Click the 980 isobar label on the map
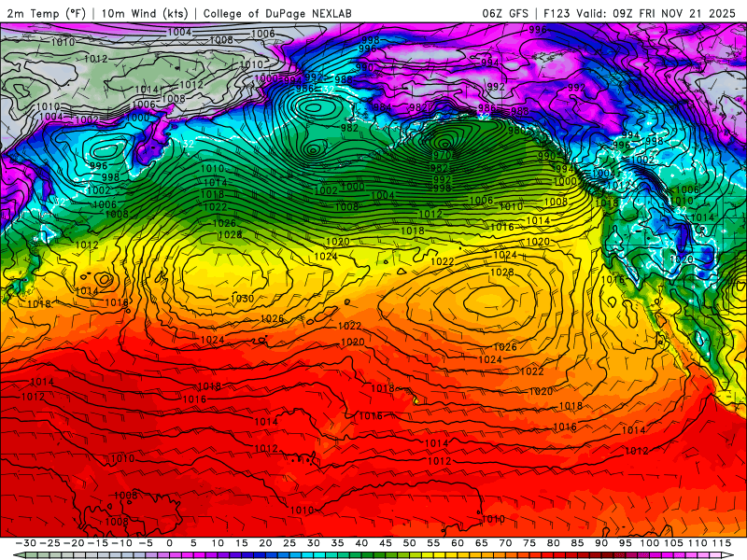This screenshot has width=747, height=560. point(517,130)
